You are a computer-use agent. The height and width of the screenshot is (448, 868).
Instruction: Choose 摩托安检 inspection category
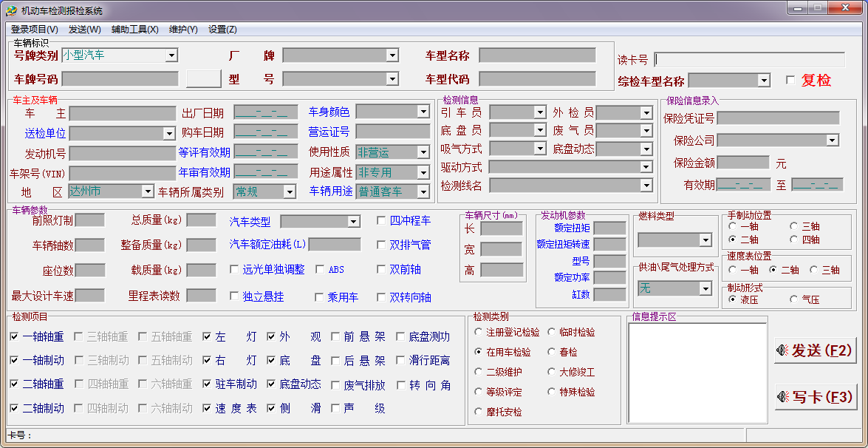pos(479,412)
